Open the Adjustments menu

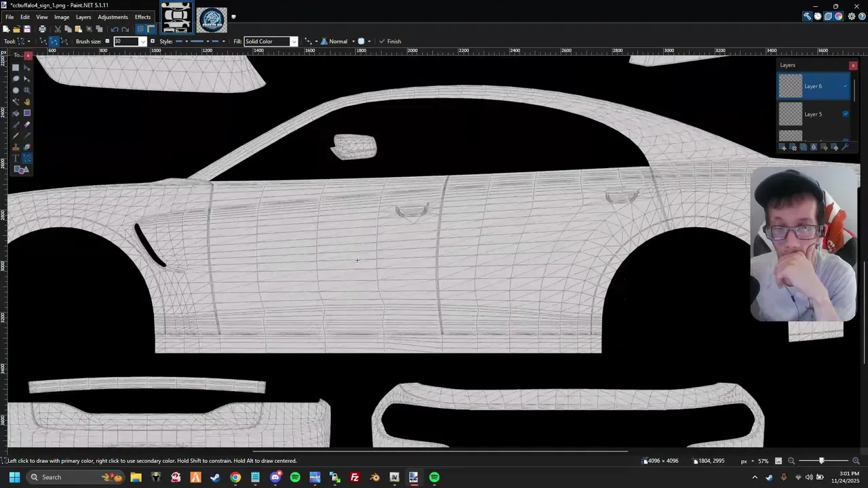(x=113, y=17)
